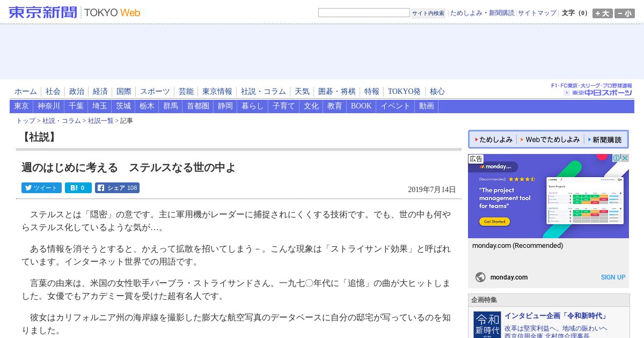Click the トップ breadcrumb link
644x338 pixels.
click(26, 121)
